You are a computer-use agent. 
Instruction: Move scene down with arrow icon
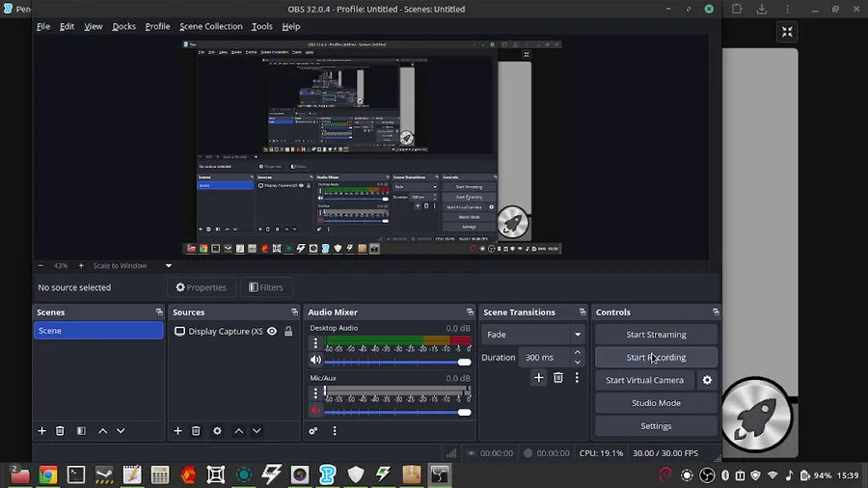coord(121,430)
